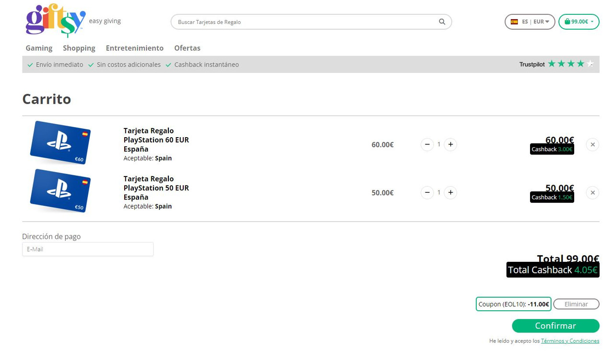Viewport: 614px width, 364px height.
Task: Open Tarjeta Regalo PlayStation 50 EUR product title
Action: coord(156,188)
